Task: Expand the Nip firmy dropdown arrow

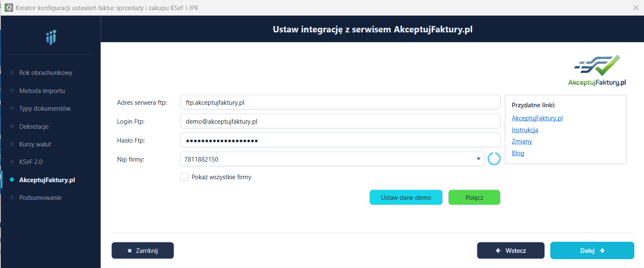Action: pyautogui.click(x=478, y=159)
